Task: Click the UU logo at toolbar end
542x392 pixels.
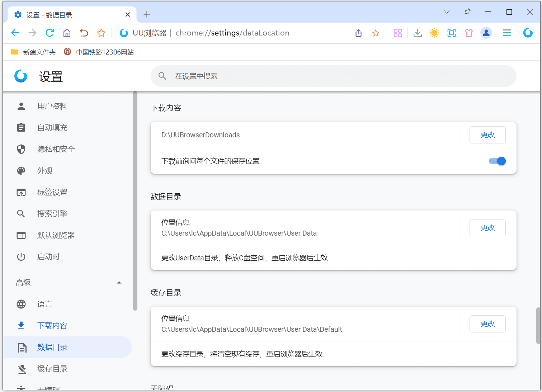Action: click(528, 33)
